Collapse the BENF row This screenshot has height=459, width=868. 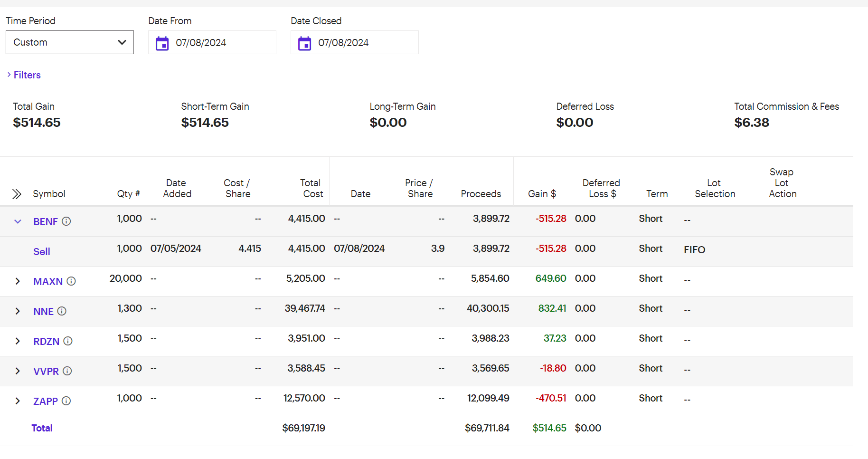18,221
